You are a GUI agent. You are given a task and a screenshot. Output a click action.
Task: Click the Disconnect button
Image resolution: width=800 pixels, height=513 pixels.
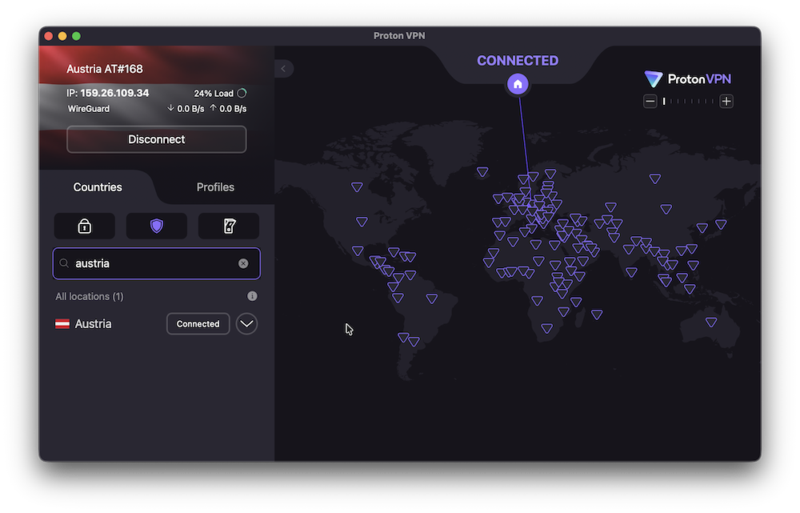tap(156, 139)
